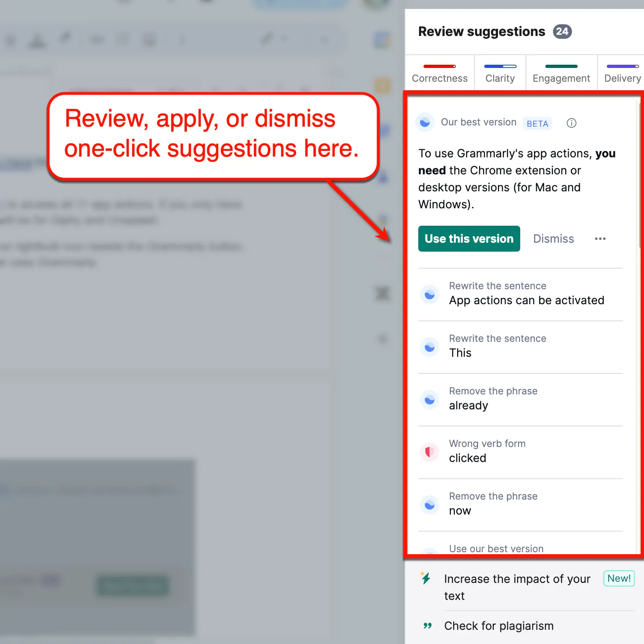Expand the Rewrite the sentence 'This' suggestion
Image resolution: width=644 pixels, height=644 pixels.
point(521,347)
